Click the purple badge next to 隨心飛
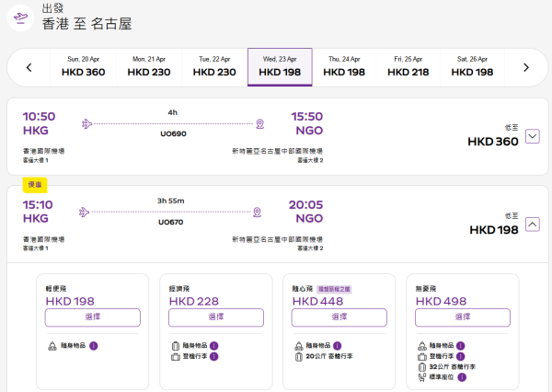Viewport: 552px width, 392px height. [x=334, y=289]
